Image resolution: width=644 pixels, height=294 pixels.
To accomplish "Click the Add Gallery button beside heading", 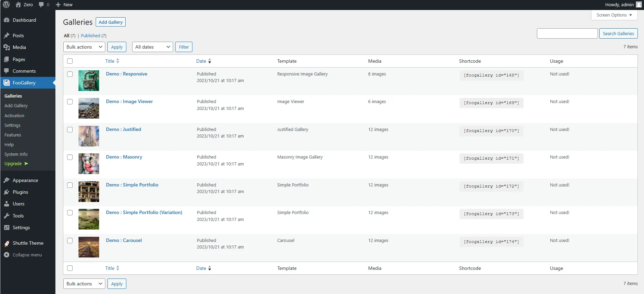I will pos(110,22).
